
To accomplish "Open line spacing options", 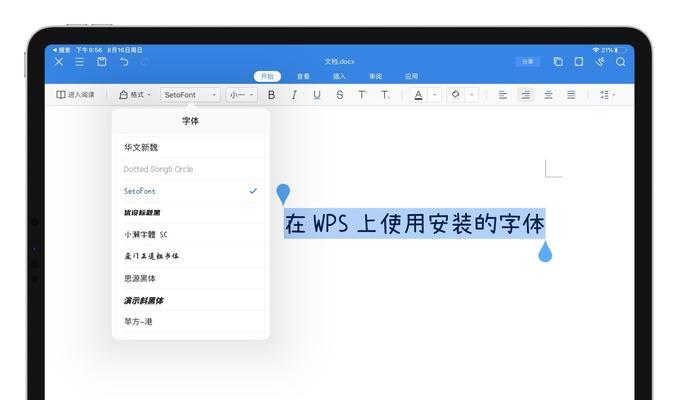I will click(608, 95).
